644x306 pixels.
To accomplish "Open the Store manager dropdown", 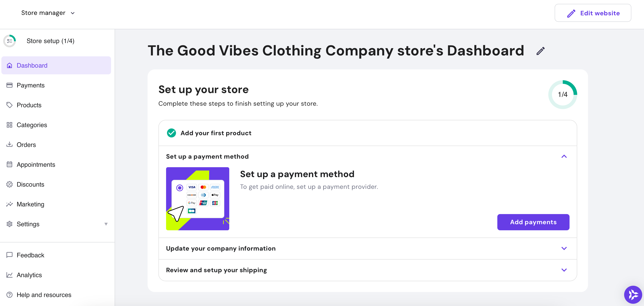I will point(48,13).
